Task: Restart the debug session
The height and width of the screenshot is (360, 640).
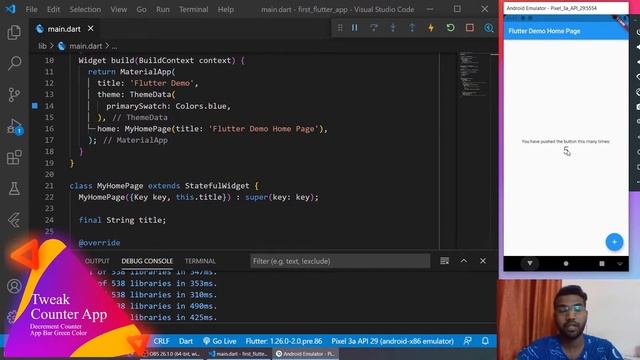Action: (450, 28)
